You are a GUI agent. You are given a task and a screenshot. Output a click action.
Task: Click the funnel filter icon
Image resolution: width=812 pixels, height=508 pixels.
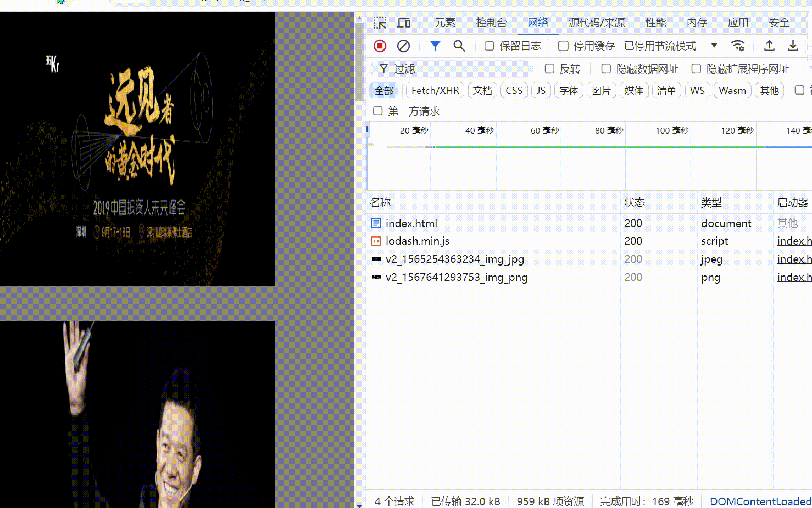435,46
